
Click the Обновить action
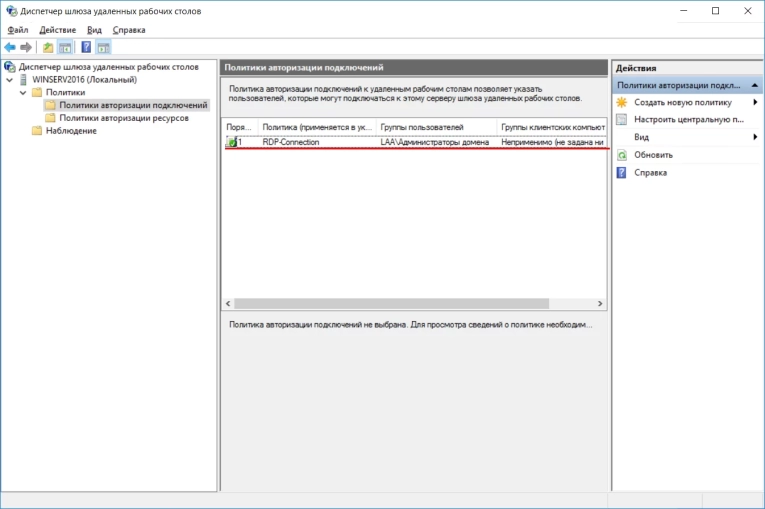tap(653, 155)
